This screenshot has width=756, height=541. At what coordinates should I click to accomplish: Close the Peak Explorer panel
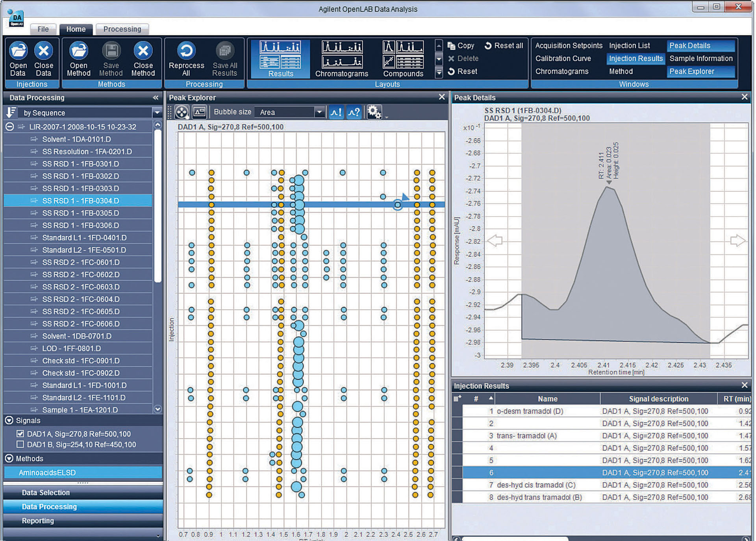pyautogui.click(x=442, y=97)
